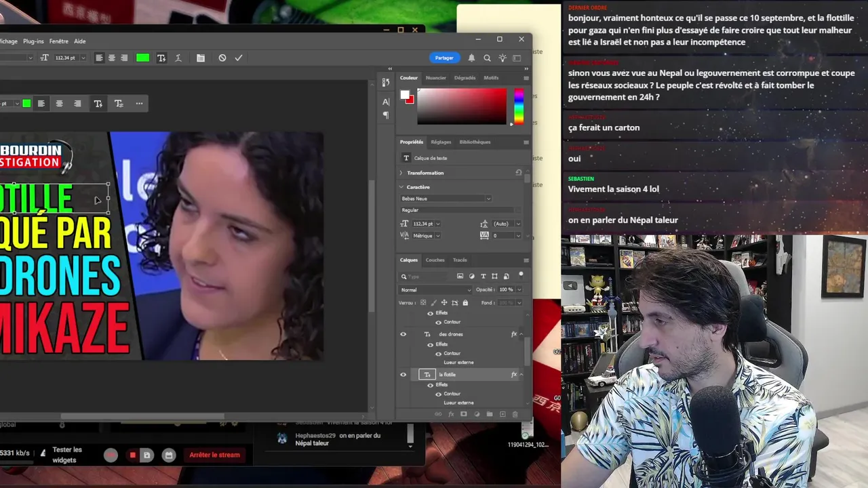Toggle Effets visibility under 'des drones'
This screenshot has width=868, height=488.
click(x=430, y=344)
